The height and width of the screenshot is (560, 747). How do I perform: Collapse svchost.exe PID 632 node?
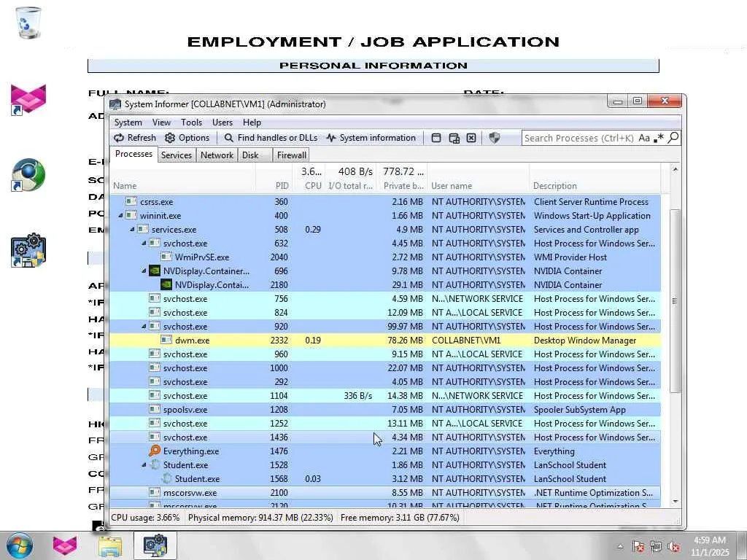pos(144,244)
